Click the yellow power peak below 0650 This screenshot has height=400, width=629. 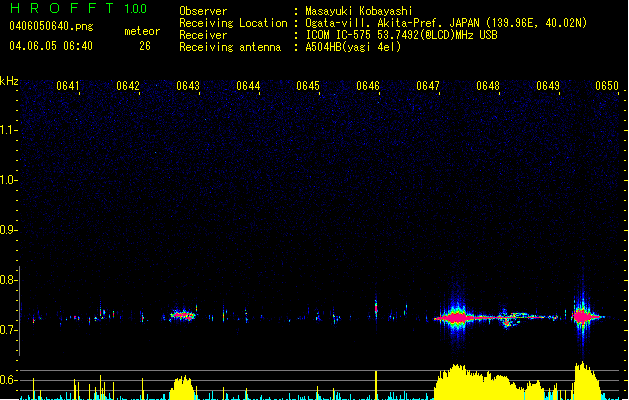point(586,381)
